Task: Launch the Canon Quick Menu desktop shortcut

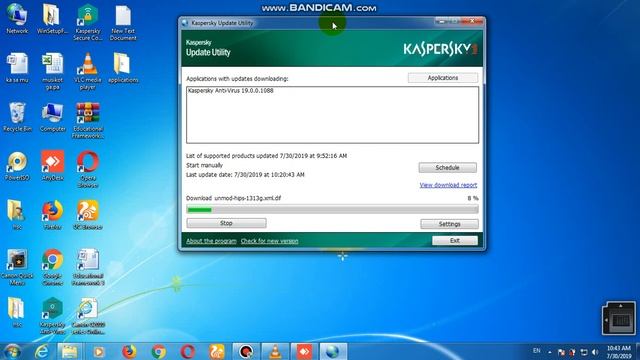Action: [x=17, y=267]
